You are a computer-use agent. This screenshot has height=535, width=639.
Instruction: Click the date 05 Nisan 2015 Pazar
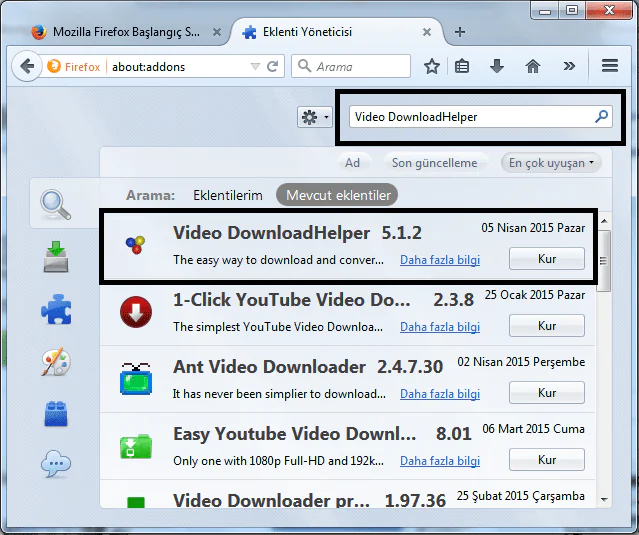[x=533, y=228]
